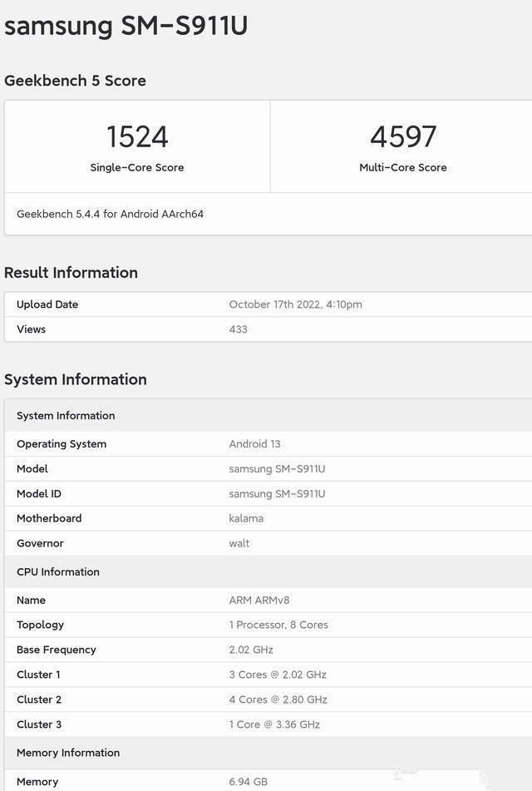Click the Cluster 2 value 4 Cores @ 2.80 GHz

(278, 700)
